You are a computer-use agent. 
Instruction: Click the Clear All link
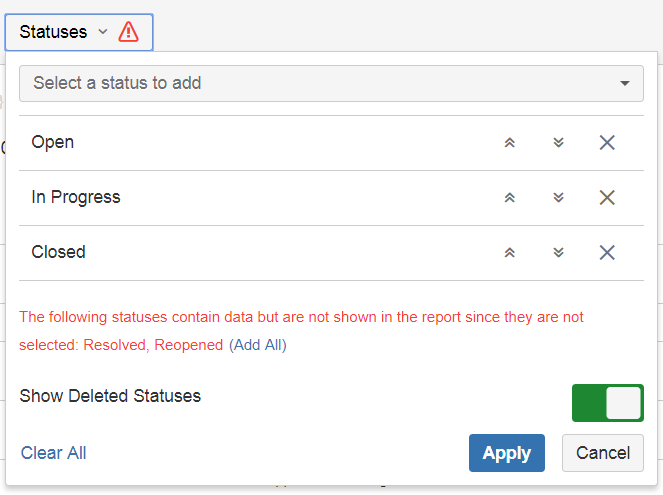(x=54, y=453)
